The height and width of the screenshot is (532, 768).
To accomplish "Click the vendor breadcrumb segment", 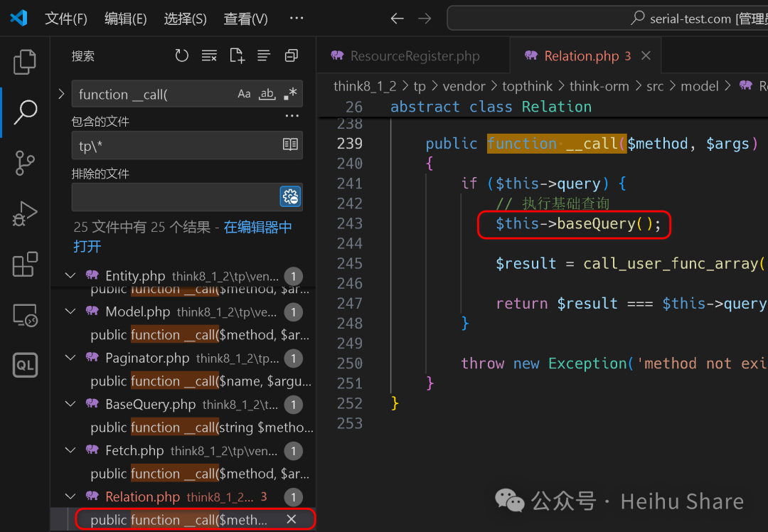I will coord(464,86).
